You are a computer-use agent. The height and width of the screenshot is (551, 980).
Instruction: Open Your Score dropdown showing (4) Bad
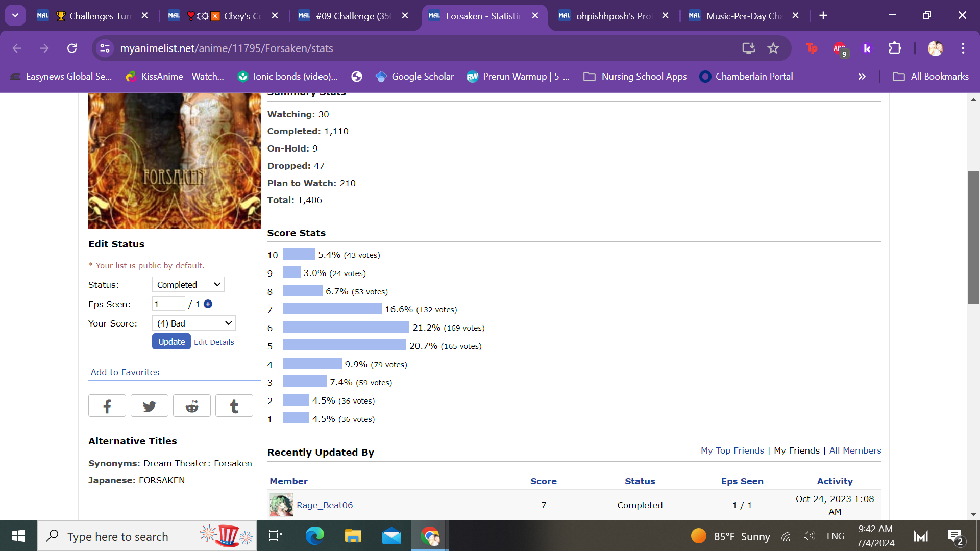(x=194, y=323)
